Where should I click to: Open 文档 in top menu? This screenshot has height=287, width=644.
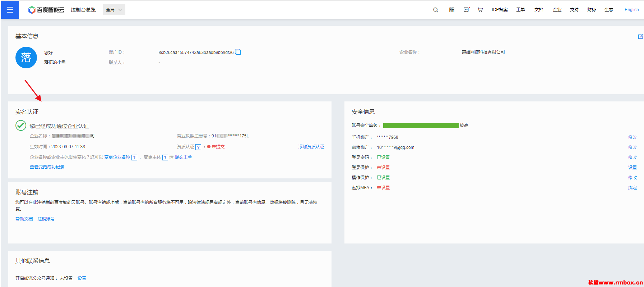(x=539, y=10)
